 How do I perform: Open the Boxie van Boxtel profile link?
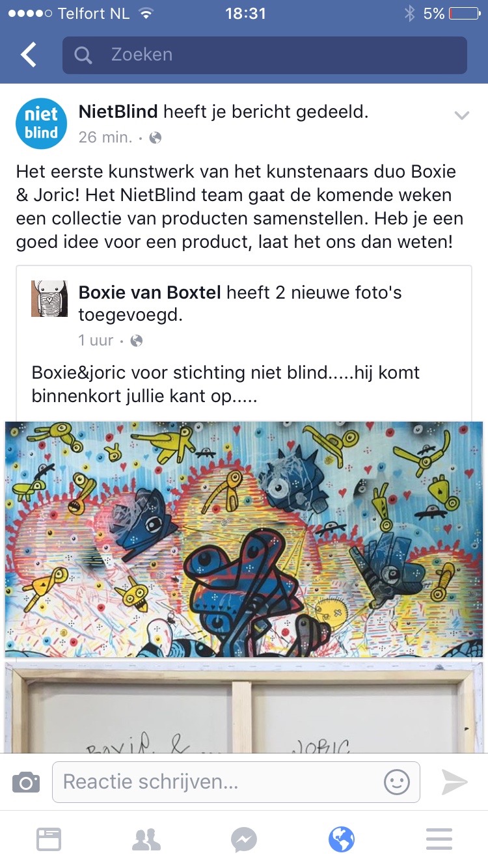150,292
